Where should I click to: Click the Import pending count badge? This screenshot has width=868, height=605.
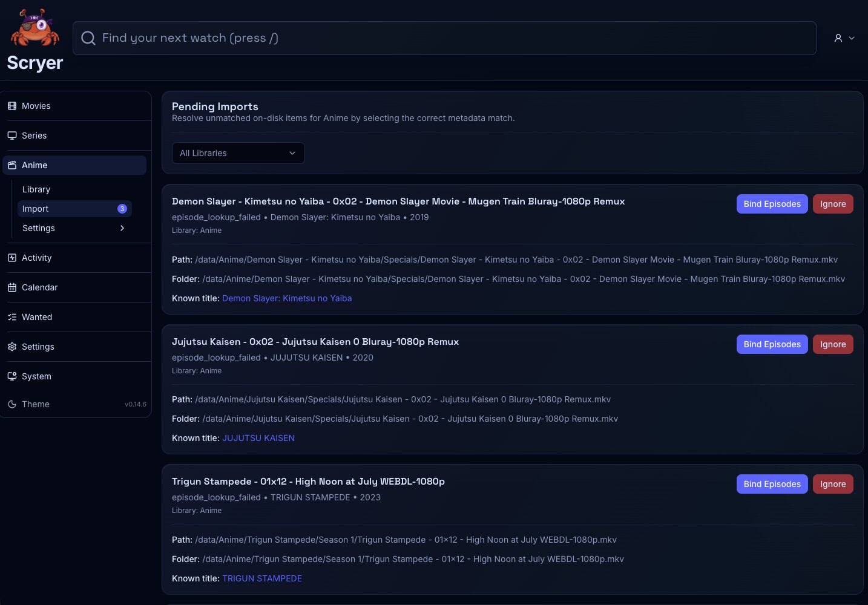pos(122,209)
